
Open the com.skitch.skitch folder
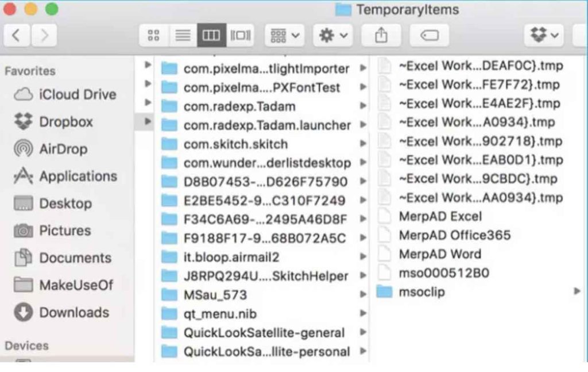(x=235, y=144)
